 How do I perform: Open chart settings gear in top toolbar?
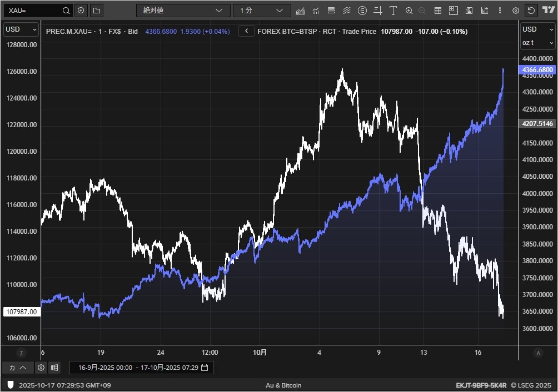point(515,11)
